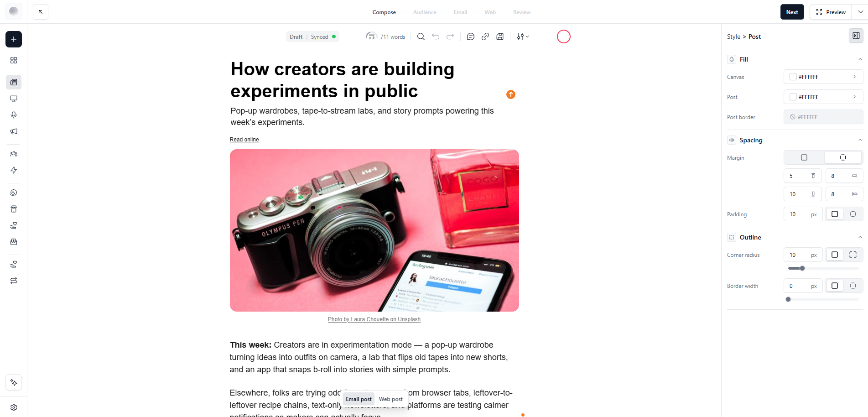The width and height of the screenshot is (868, 417).
Task: Click the Corner radius slider handle
Action: click(802, 268)
